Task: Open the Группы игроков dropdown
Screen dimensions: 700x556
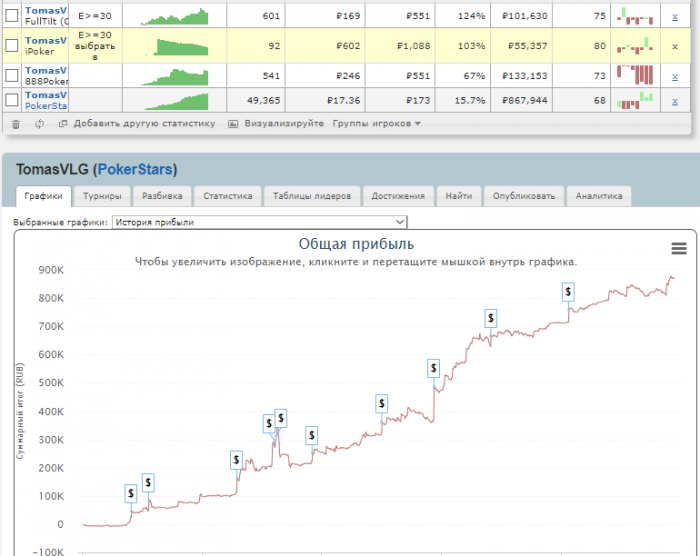Action: [x=376, y=123]
